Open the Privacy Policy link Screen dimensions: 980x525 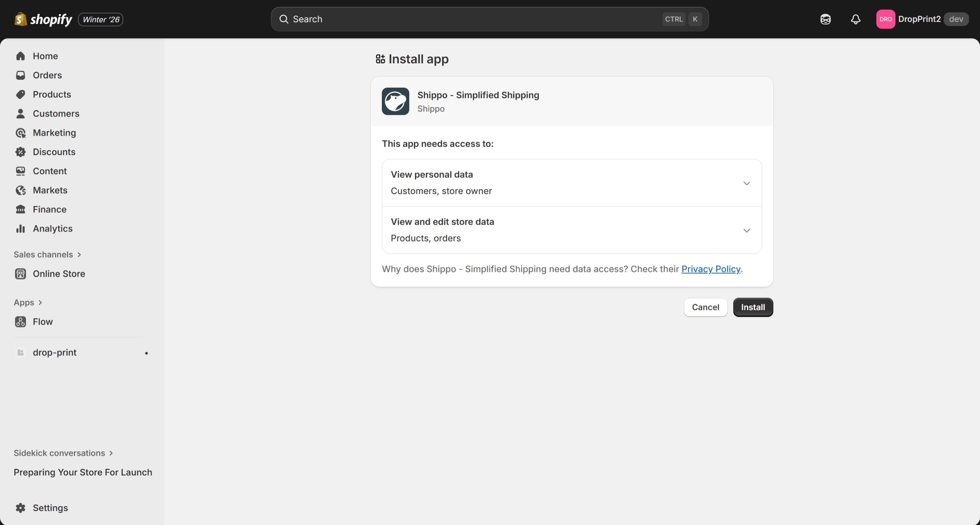[x=711, y=269]
